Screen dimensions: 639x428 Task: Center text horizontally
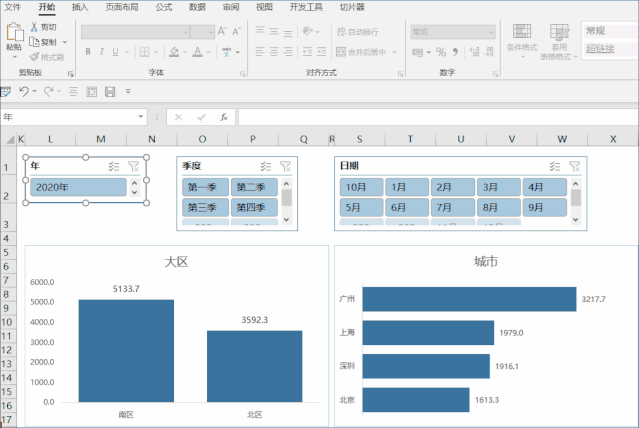pos(274,52)
